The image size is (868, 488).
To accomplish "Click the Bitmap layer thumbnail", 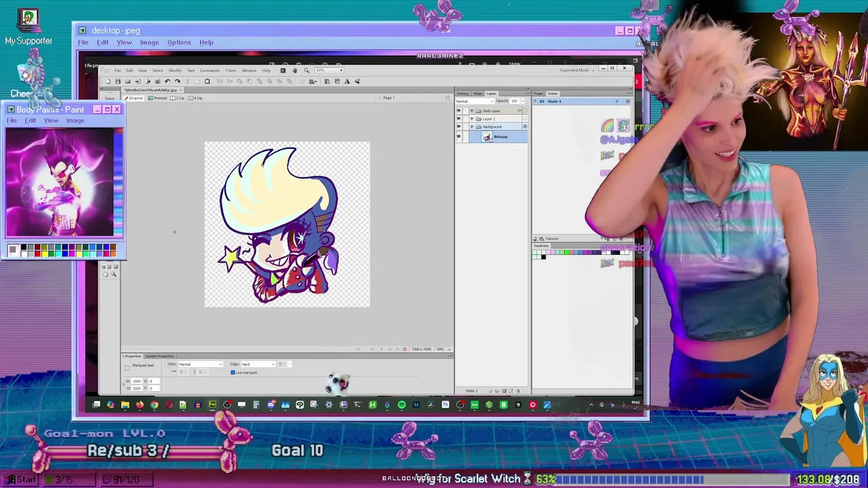I will tap(487, 136).
